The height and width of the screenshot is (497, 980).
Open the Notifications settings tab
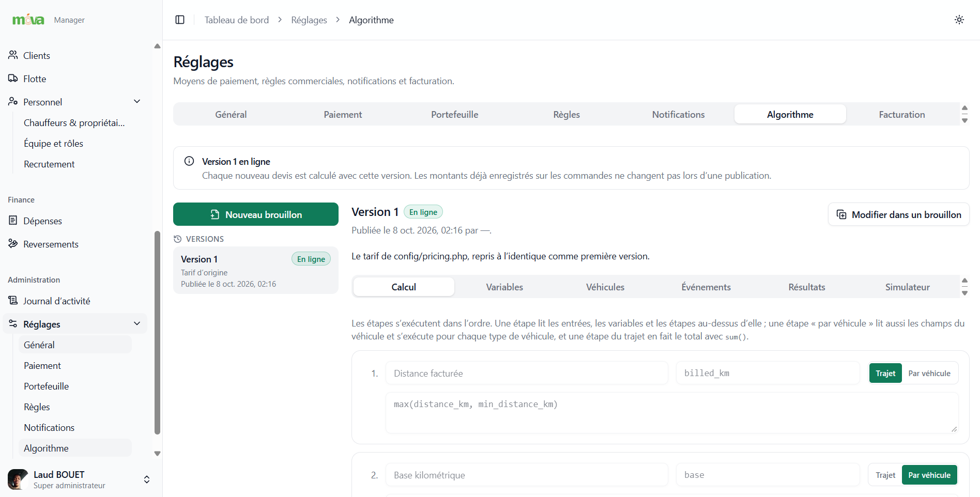678,114
